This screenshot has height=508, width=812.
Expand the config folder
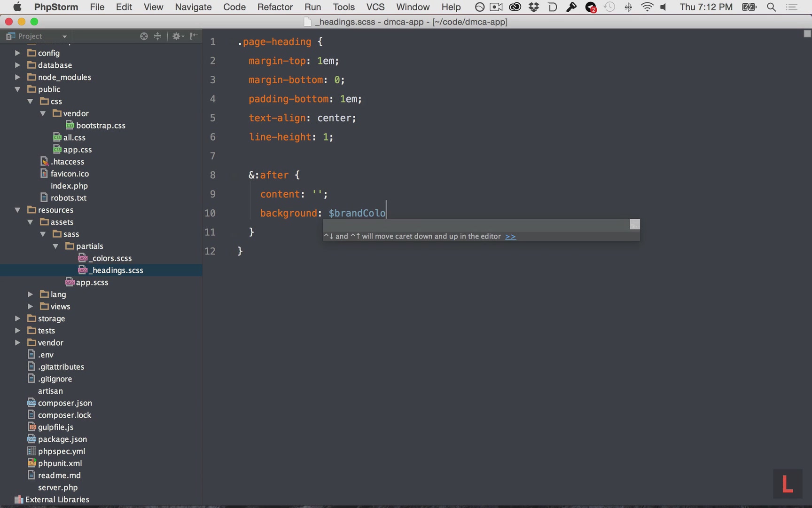(x=17, y=53)
